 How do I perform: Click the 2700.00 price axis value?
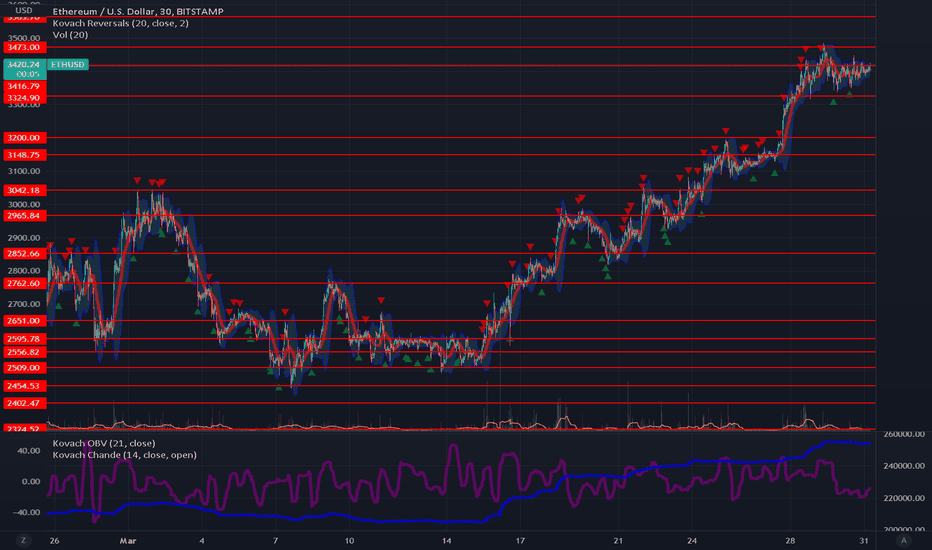pyautogui.click(x=24, y=304)
